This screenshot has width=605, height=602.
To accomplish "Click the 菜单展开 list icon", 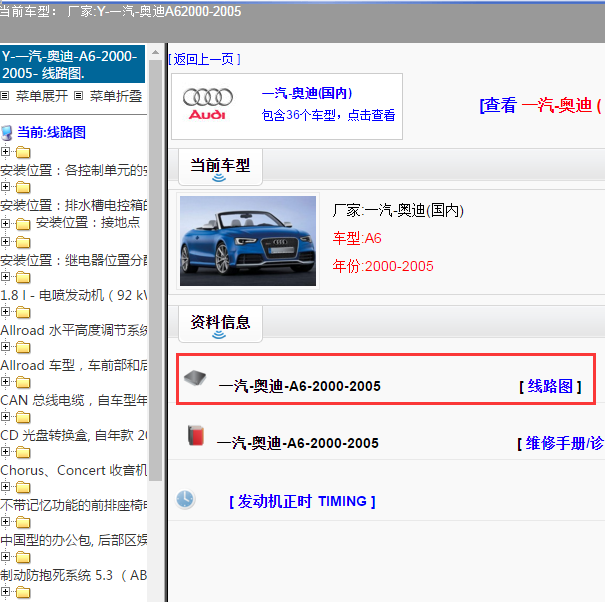I will (x=5, y=95).
